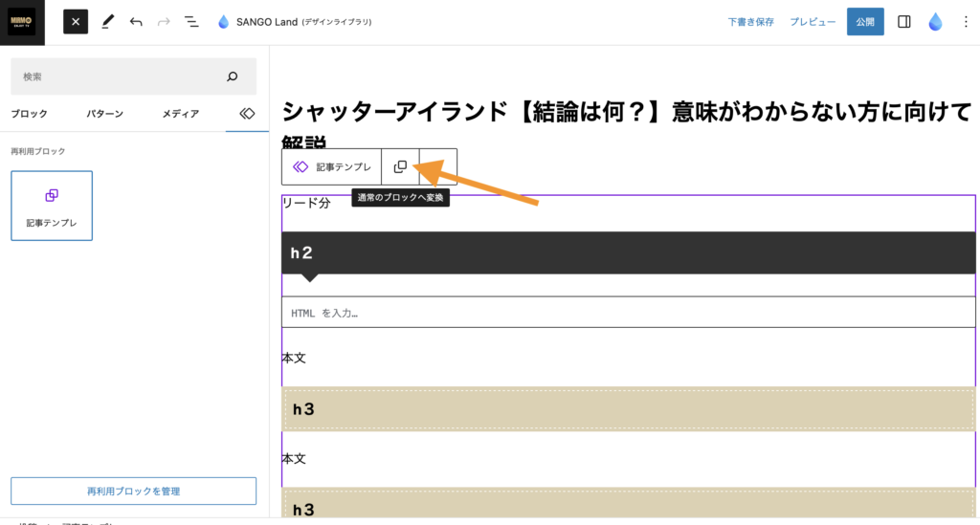Click the Undo arrow
980x525 pixels.
(x=136, y=22)
